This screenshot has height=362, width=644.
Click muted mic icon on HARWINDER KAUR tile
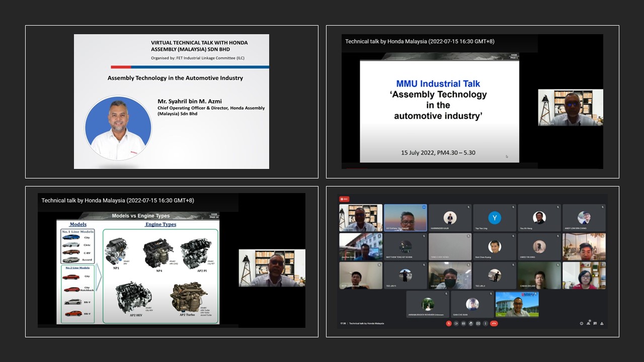tap(468, 207)
